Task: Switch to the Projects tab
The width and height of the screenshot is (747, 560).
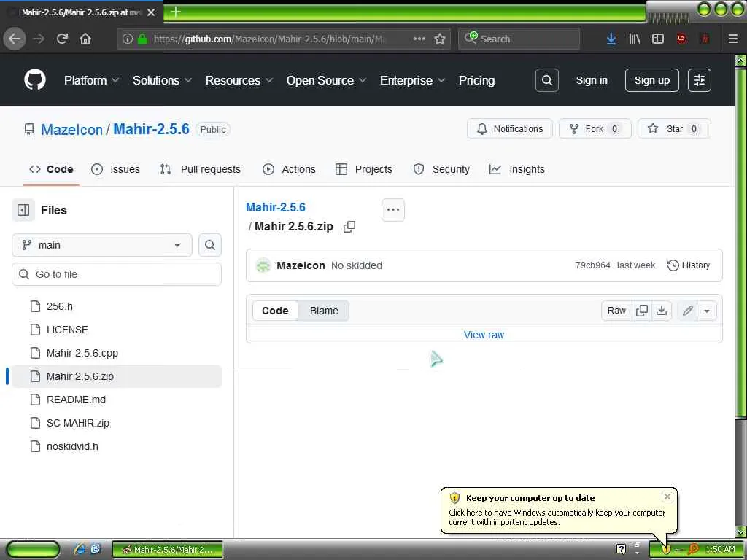Action: 364,169
